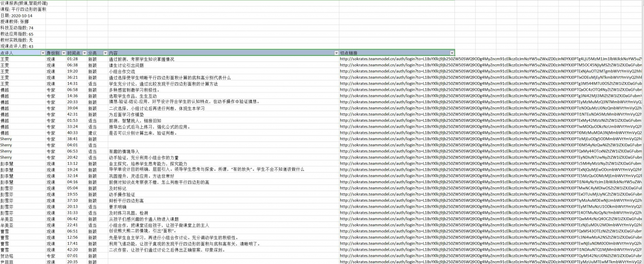Expand the 内容 column filter dropdown
The width and height of the screenshot is (644, 264).
(336, 53)
